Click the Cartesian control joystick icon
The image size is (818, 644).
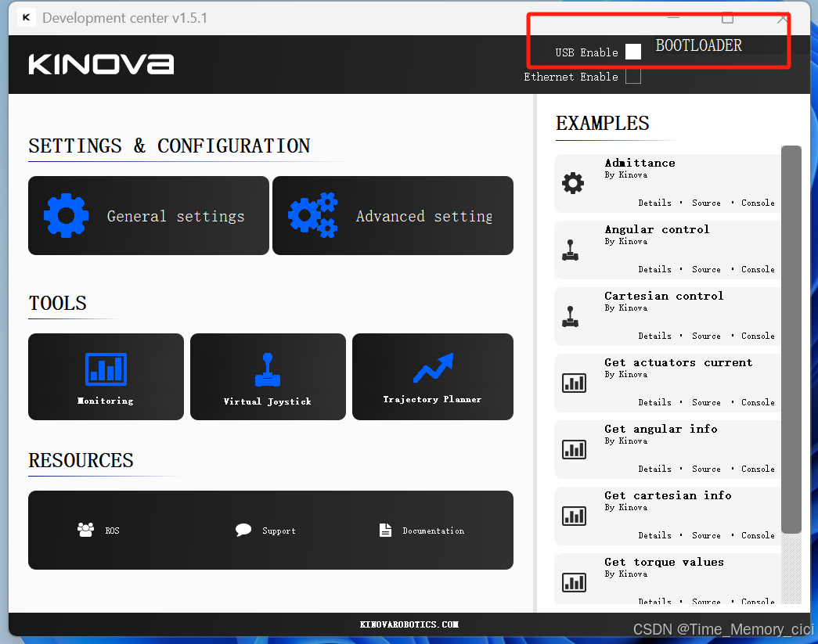[x=570, y=317]
